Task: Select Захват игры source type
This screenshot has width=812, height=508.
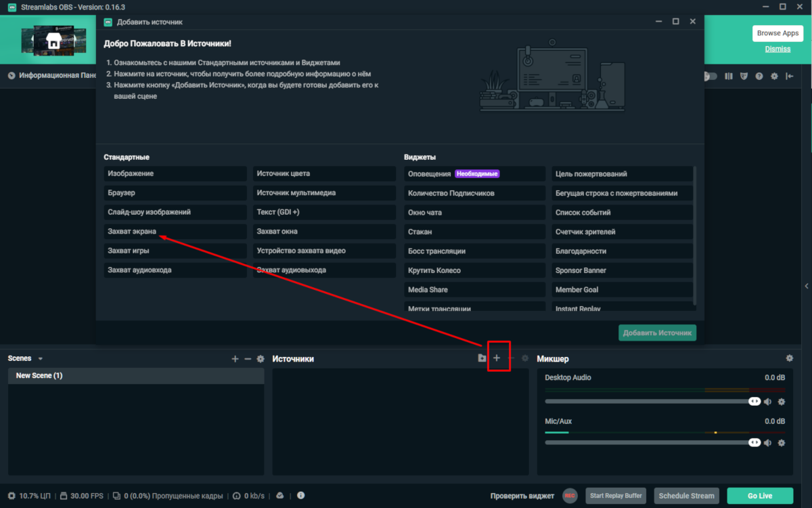Action: coord(175,251)
